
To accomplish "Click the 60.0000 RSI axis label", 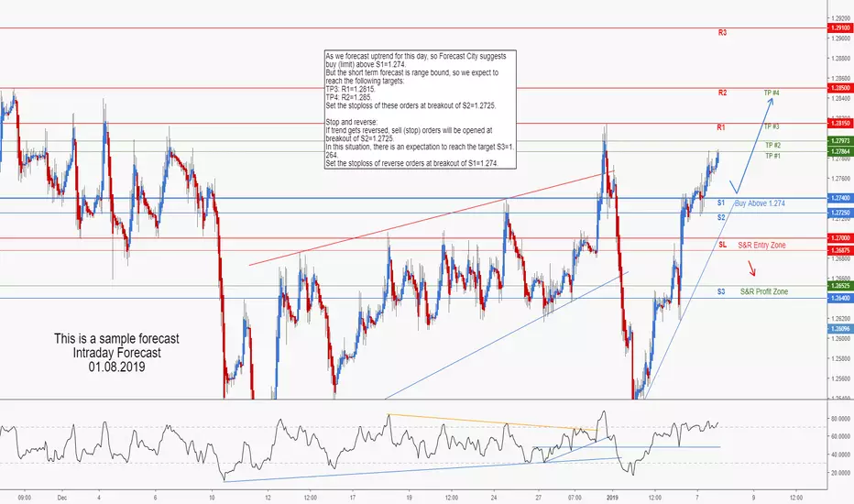I will 841,436.
